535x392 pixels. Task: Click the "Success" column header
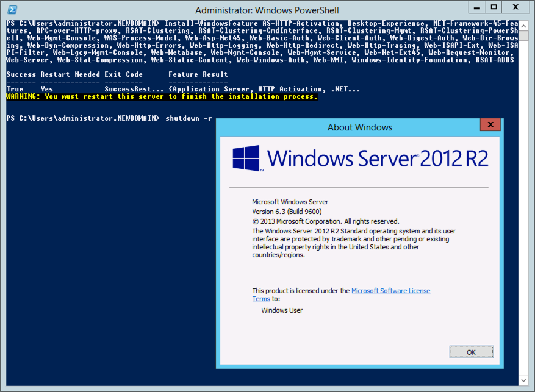point(21,74)
